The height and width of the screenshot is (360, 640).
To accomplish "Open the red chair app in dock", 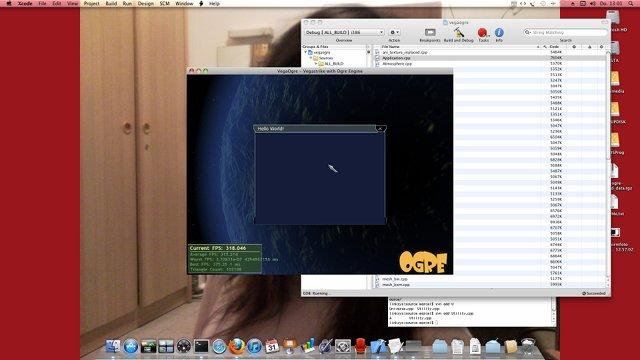I will coord(360,346).
